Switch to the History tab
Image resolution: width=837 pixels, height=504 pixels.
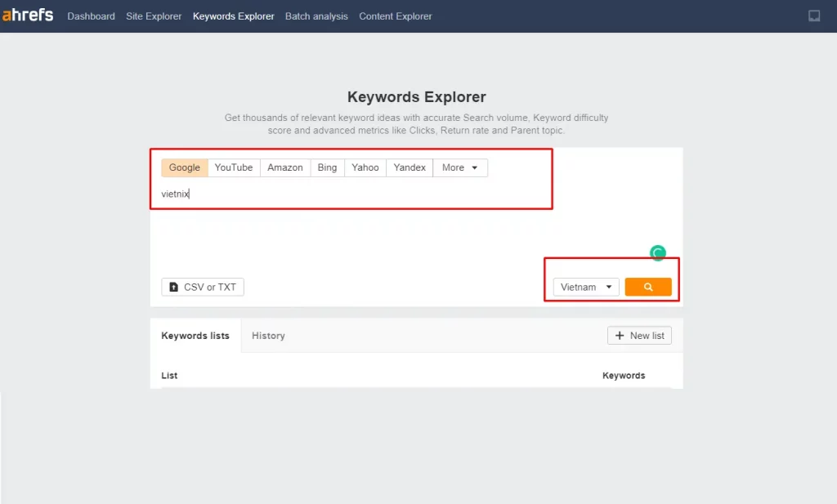268,336
